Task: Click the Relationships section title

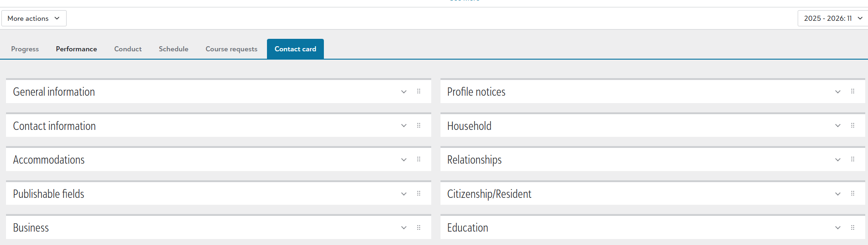Action: point(474,160)
